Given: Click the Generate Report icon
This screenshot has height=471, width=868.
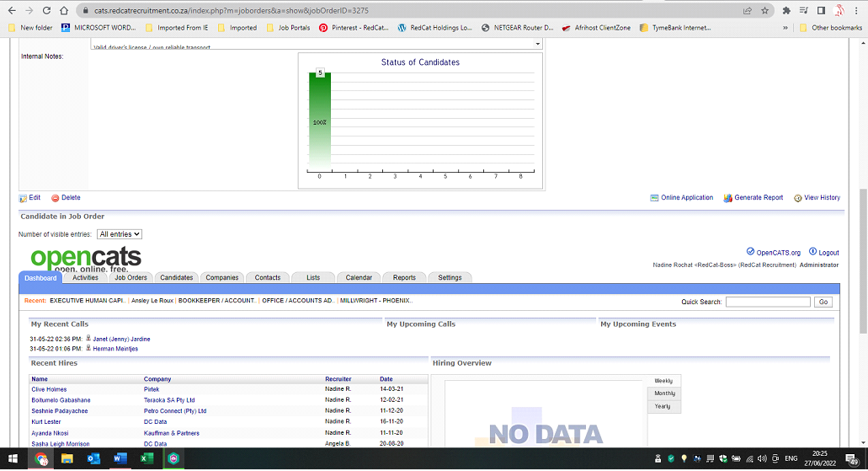Looking at the screenshot, I should click(727, 198).
